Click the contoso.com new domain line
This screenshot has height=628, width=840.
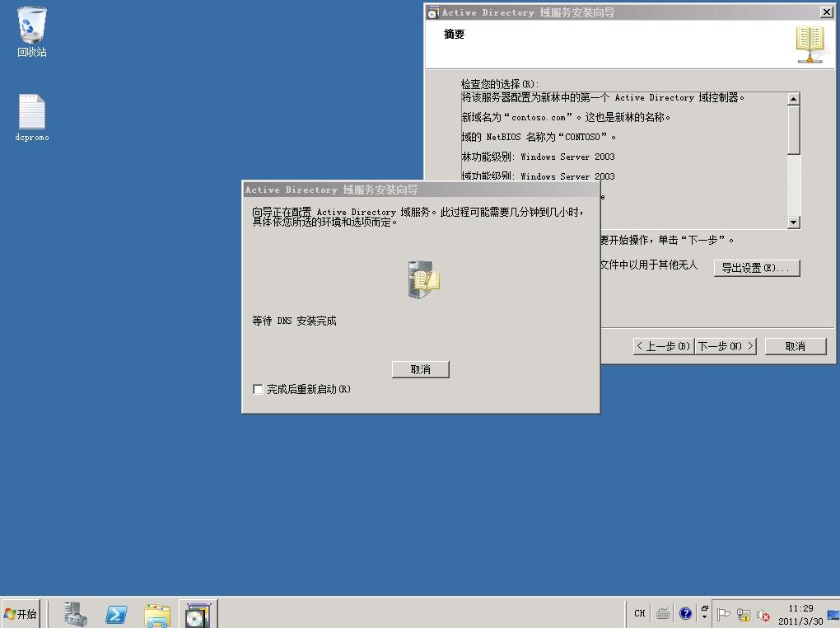point(566,118)
